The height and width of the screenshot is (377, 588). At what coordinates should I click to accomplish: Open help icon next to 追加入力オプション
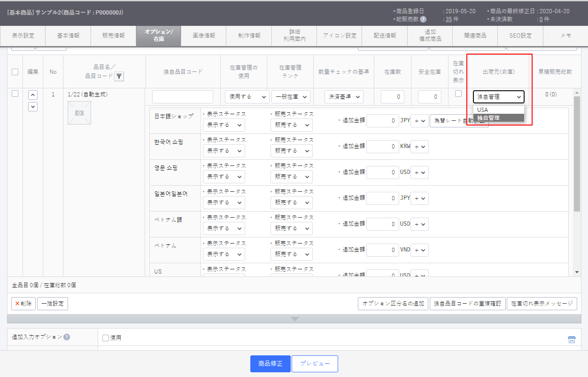tap(67, 337)
